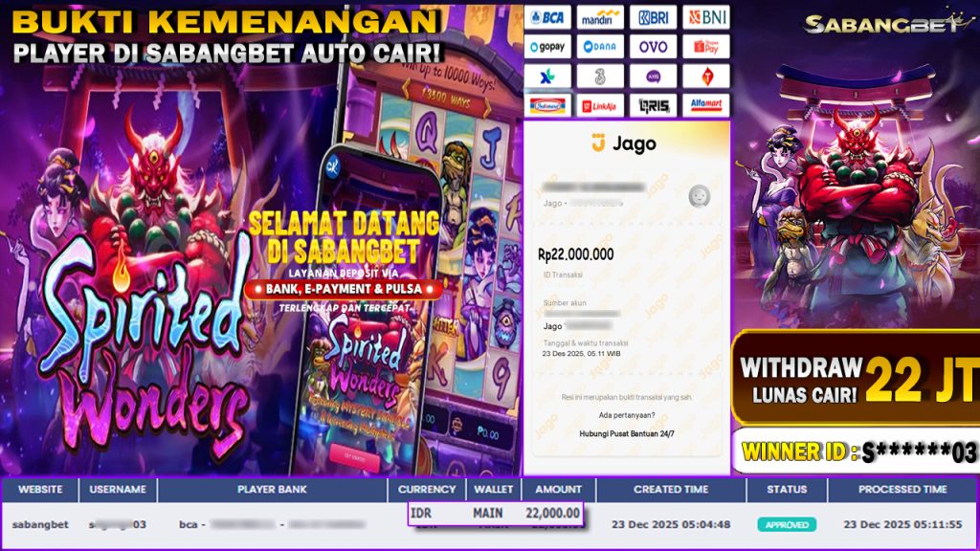Open the Hubungi Pusat Bantuan 24/7 link
This screenshot has height=551, width=980.
click(x=626, y=433)
